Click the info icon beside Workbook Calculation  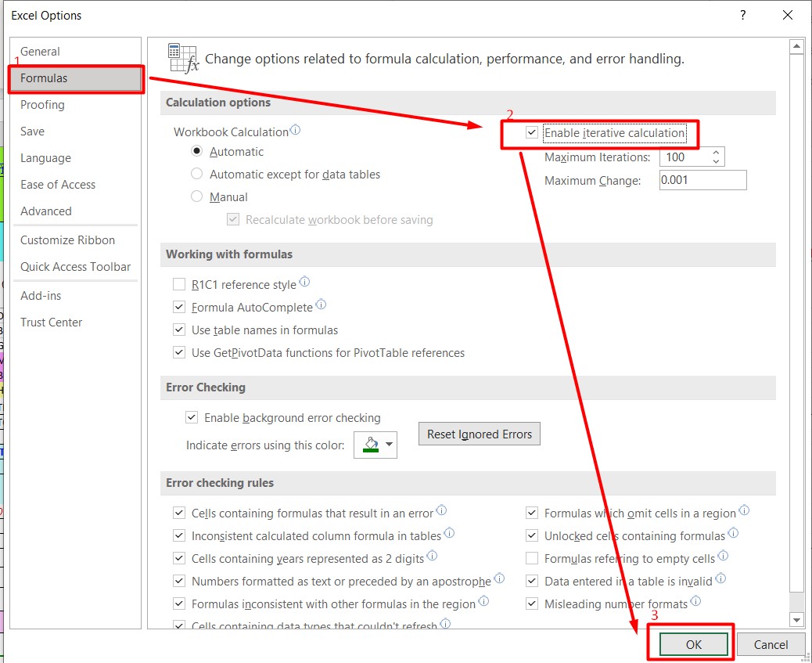click(x=296, y=128)
